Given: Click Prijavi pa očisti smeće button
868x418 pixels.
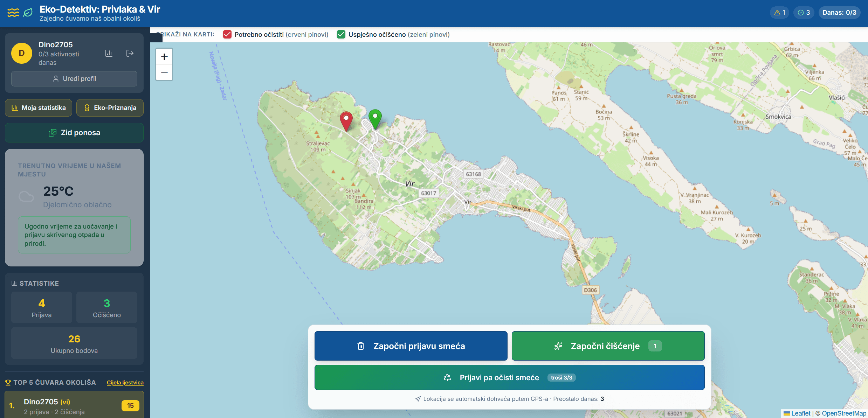Looking at the screenshot, I should coord(510,377).
